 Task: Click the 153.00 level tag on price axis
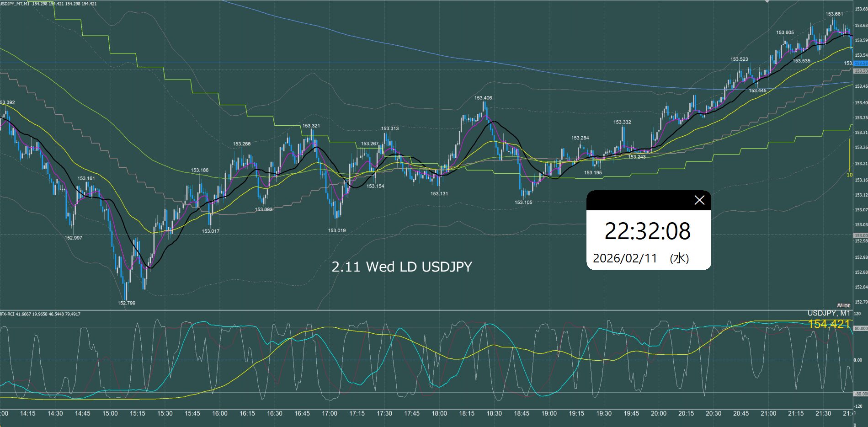click(x=860, y=235)
